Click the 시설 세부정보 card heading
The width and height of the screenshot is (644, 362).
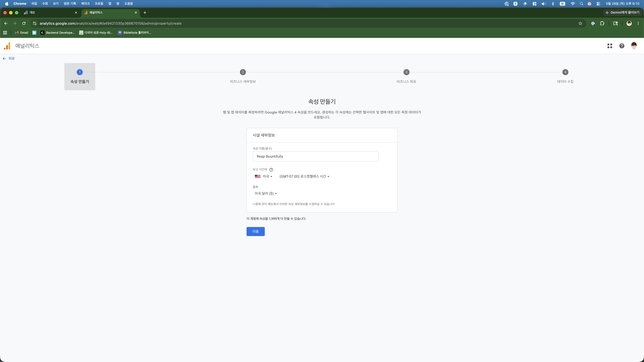[x=264, y=135]
